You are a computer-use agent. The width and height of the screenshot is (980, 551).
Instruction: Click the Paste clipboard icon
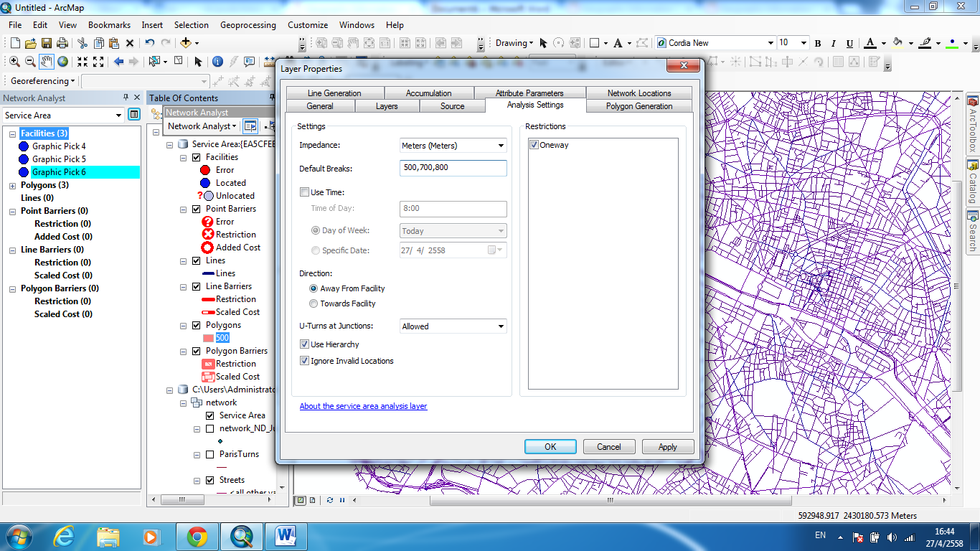pyautogui.click(x=114, y=43)
